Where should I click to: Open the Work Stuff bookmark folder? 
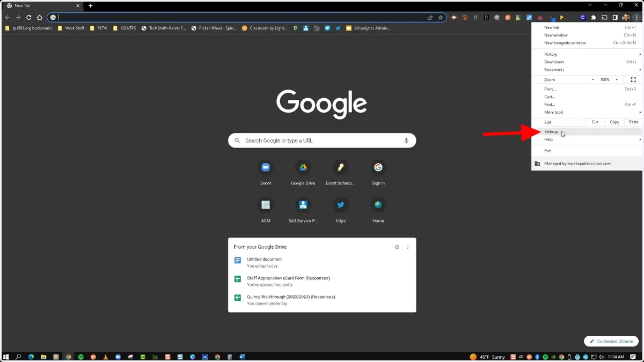(71, 28)
